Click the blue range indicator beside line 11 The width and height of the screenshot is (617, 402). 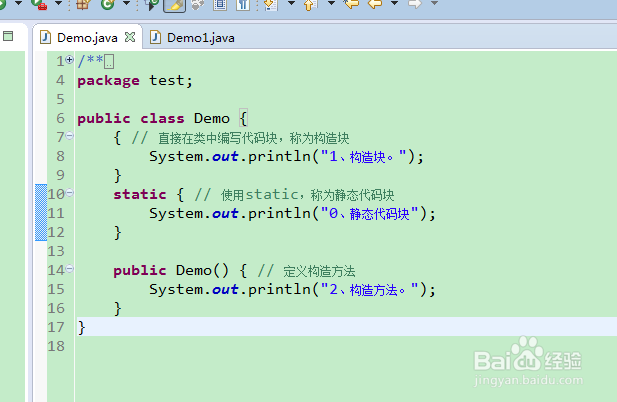[41, 213]
